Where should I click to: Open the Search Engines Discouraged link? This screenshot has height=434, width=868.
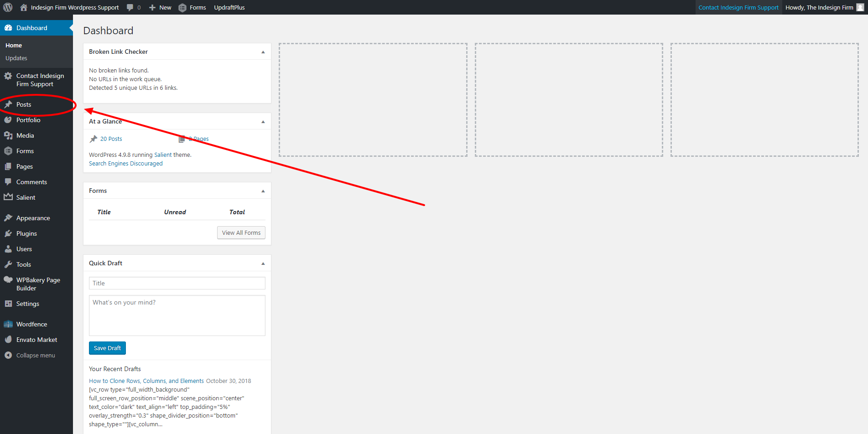click(125, 164)
